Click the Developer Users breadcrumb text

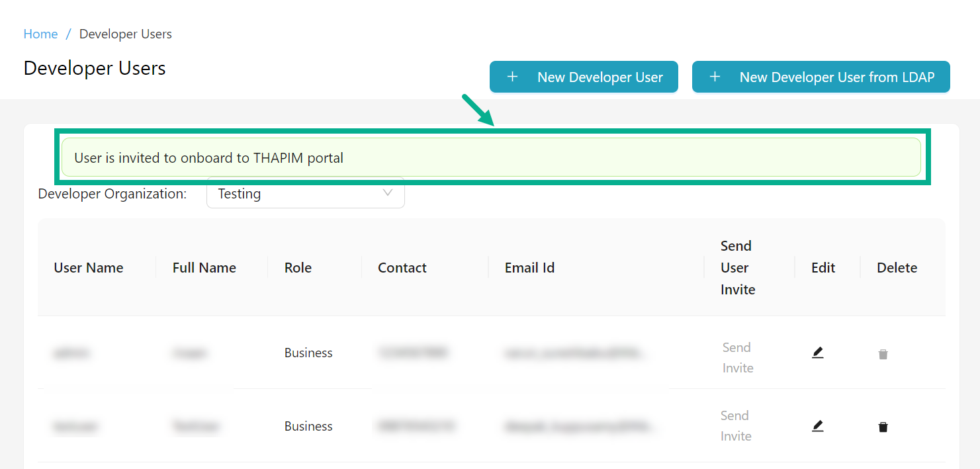tap(126, 34)
